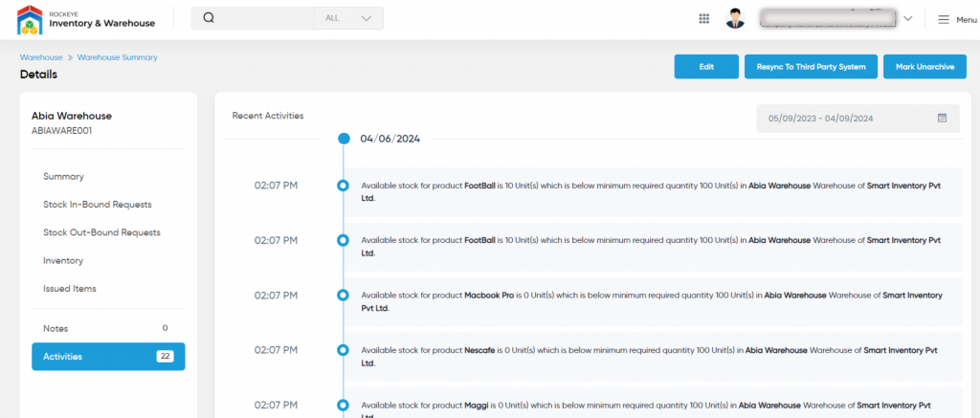Click the search magnifier icon
This screenshot has height=418, width=980.
click(x=209, y=18)
